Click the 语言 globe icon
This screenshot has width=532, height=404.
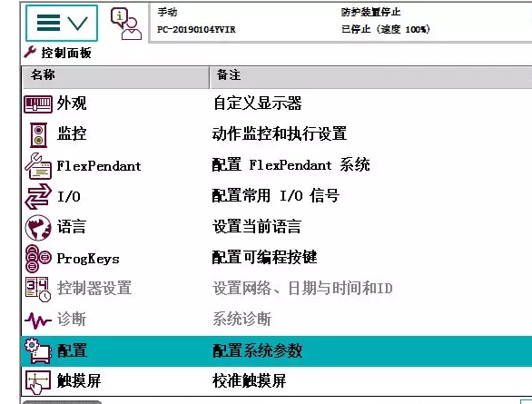click(38, 228)
